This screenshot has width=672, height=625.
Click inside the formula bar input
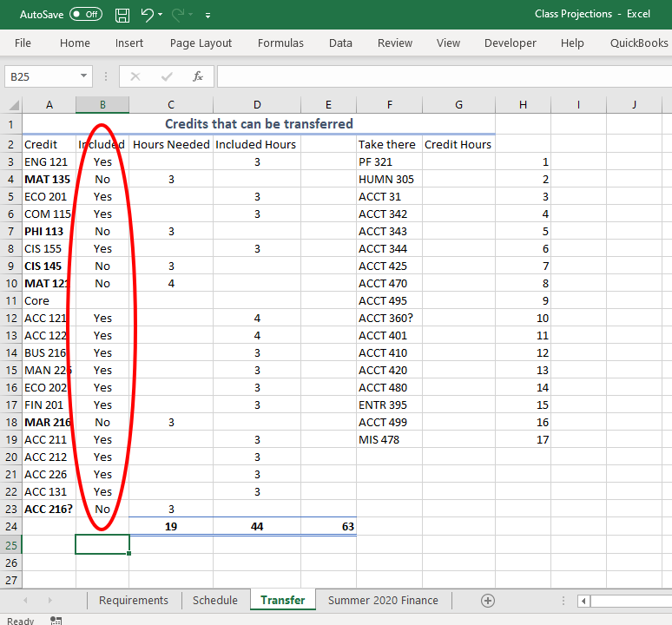click(445, 76)
